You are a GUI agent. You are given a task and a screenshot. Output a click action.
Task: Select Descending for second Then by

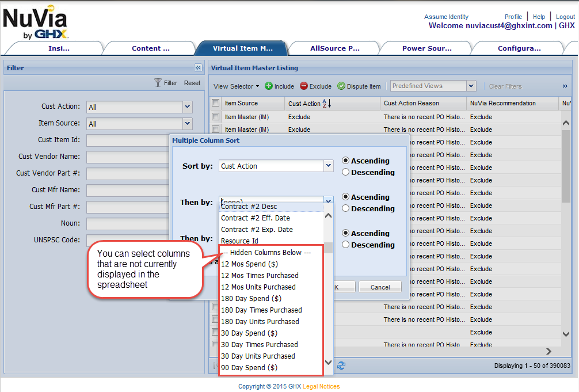coord(346,244)
